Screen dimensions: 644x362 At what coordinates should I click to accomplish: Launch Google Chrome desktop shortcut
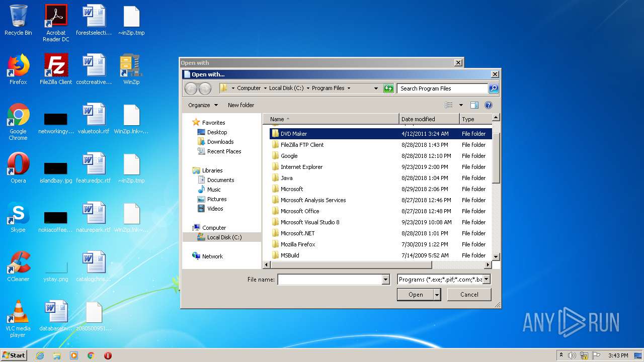18,122
